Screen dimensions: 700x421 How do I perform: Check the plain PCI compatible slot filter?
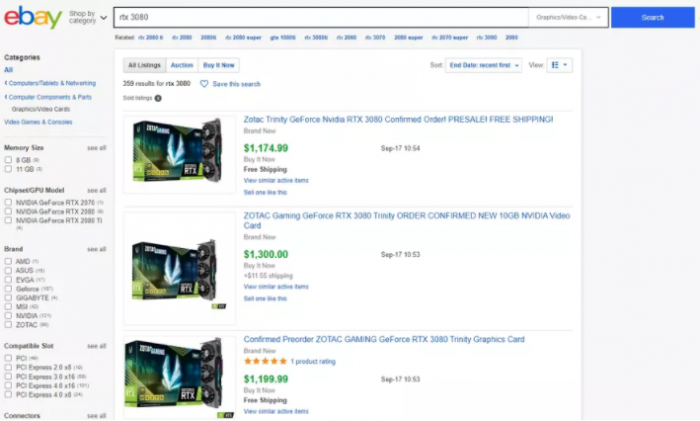click(8, 358)
